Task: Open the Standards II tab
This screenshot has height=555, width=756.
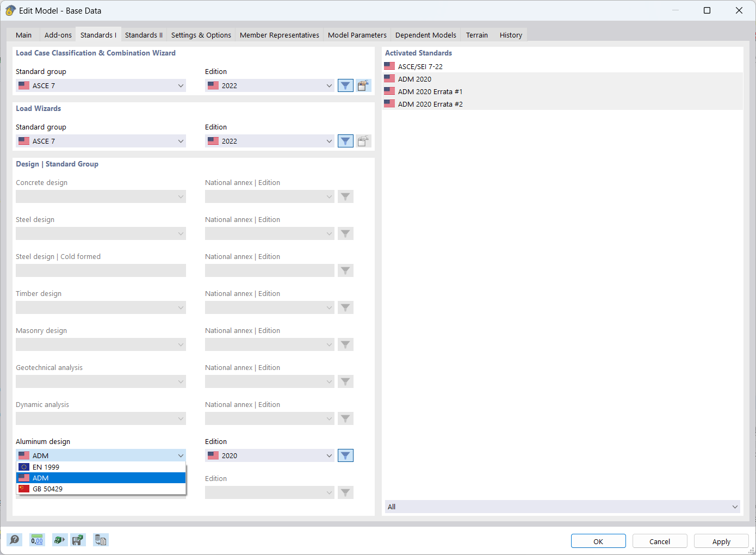Action: [x=144, y=35]
